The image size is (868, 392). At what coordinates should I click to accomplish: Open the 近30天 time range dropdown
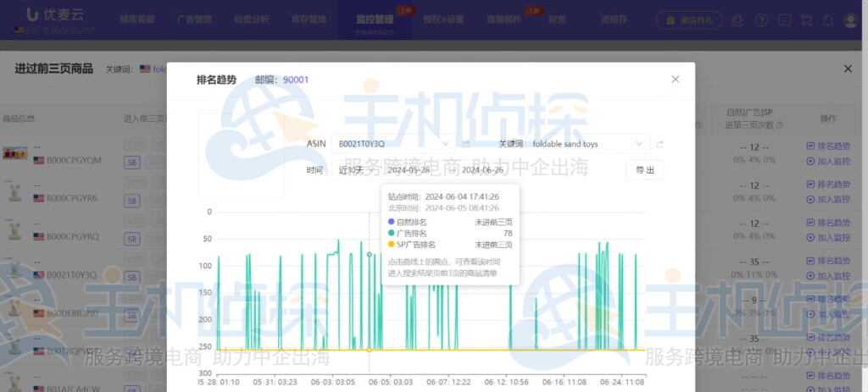pyautogui.click(x=355, y=170)
